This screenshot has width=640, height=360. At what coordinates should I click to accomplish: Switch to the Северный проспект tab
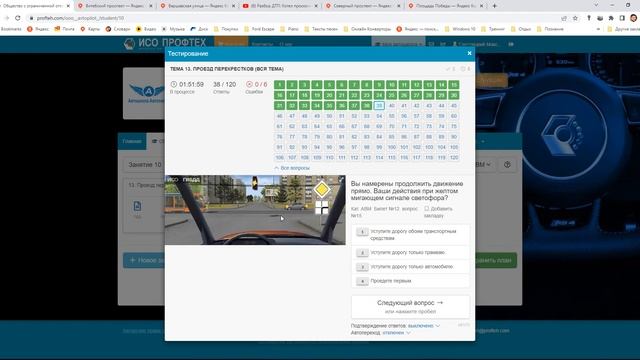[363, 6]
